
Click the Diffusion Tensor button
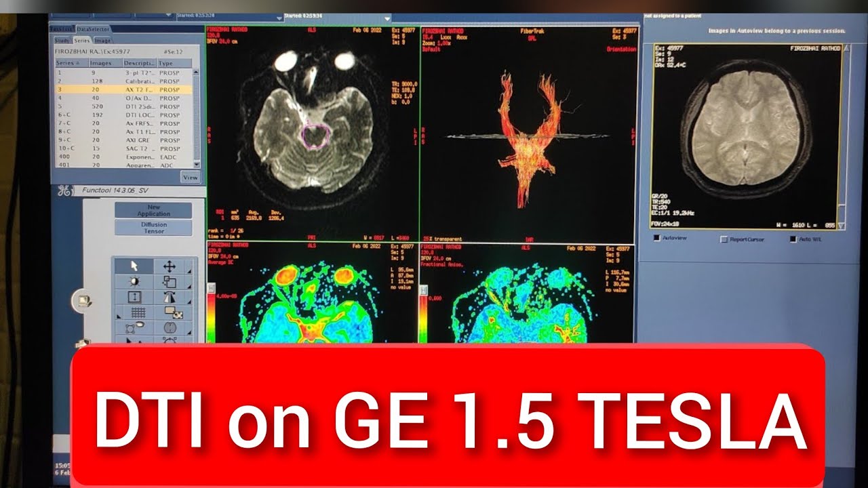153,228
